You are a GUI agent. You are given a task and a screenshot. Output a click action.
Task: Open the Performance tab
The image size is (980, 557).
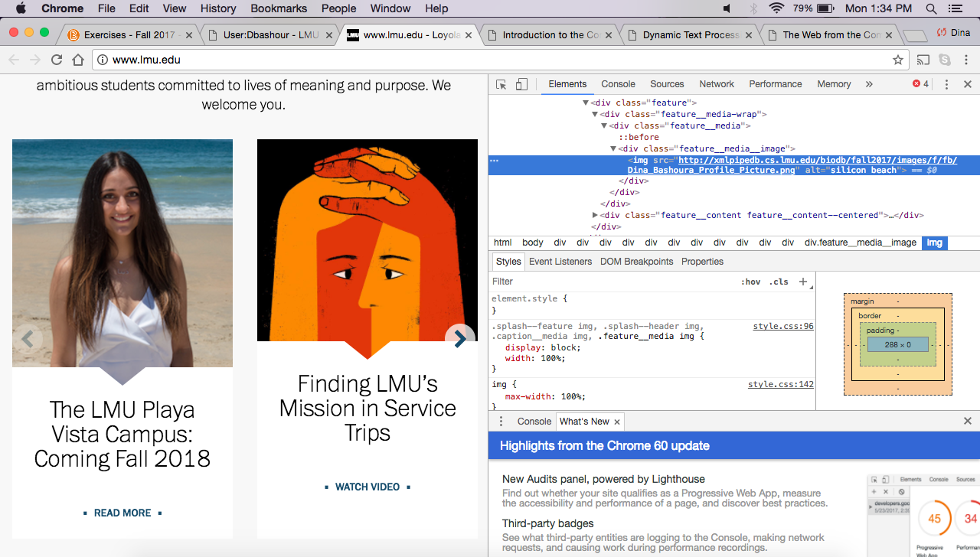pos(776,84)
